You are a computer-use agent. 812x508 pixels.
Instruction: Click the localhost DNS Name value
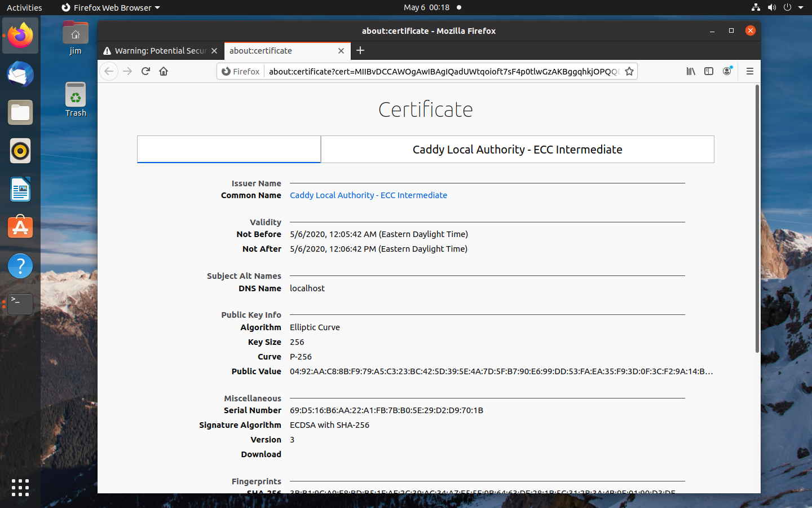pos(307,288)
